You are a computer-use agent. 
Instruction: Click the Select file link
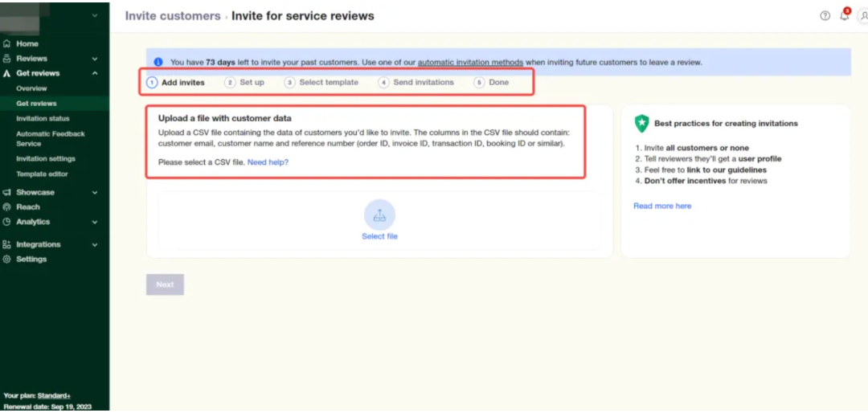coord(379,236)
